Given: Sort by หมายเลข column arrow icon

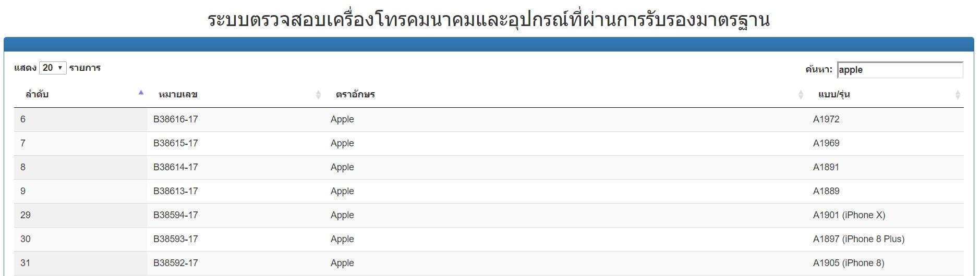Looking at the screenshot, I should click(318, 95).
